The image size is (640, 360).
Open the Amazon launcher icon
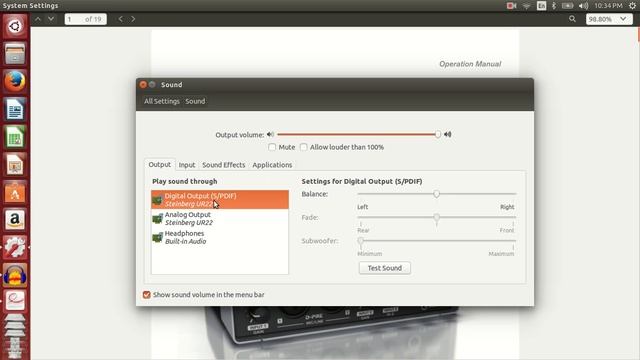(x=15, y=220)
